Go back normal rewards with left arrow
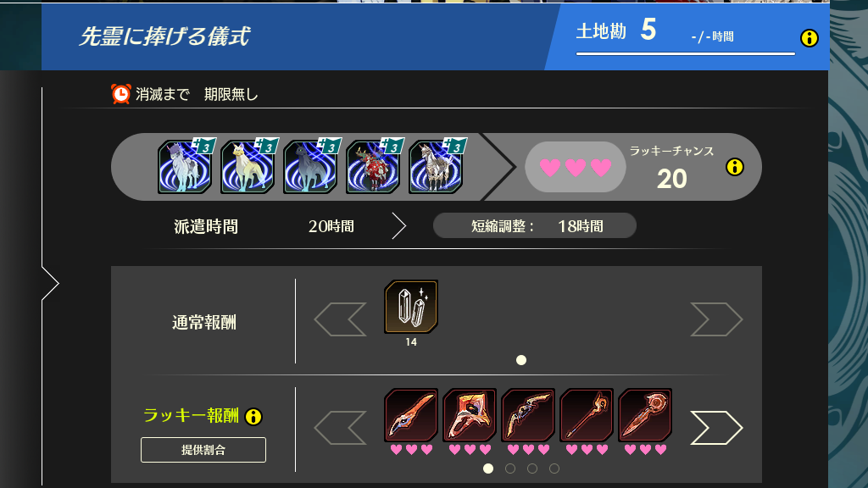The width and height of the screenshot is (868, 488). coord(340,319)
